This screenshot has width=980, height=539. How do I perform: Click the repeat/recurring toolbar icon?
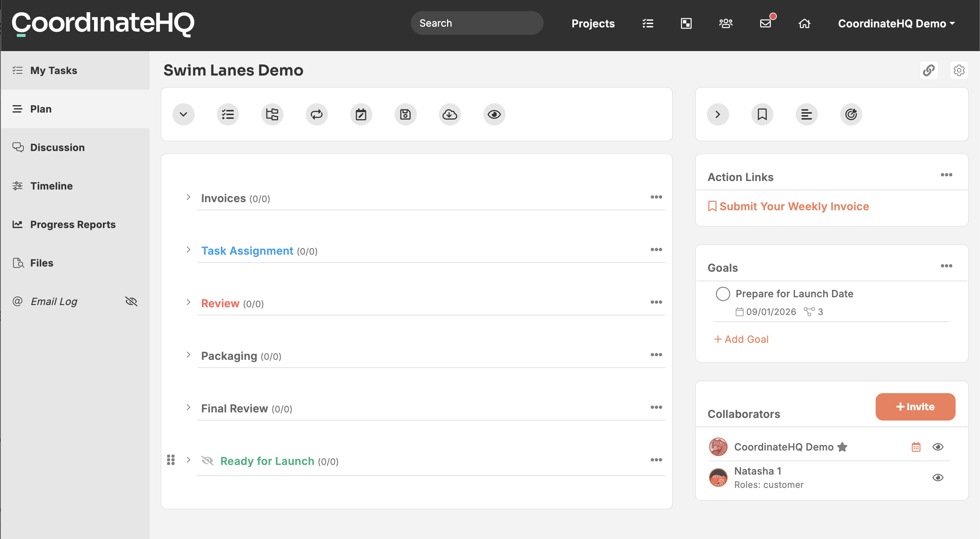point(316,114)
